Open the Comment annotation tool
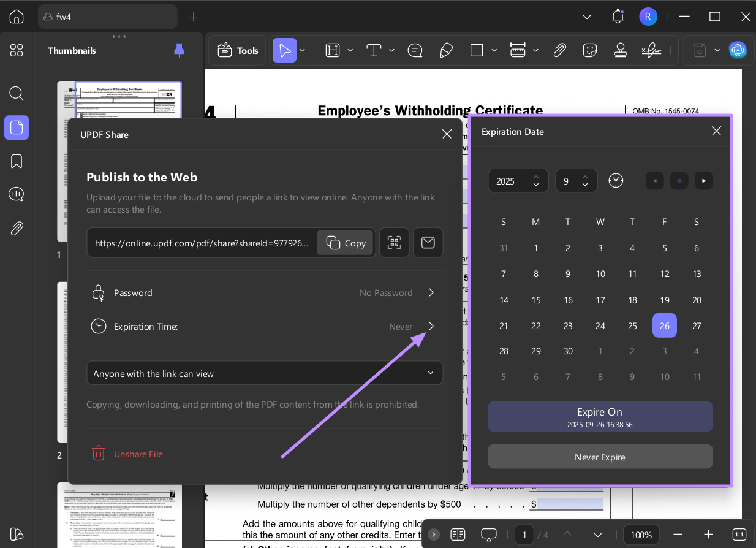756x548 pixels. click(415, 50)
